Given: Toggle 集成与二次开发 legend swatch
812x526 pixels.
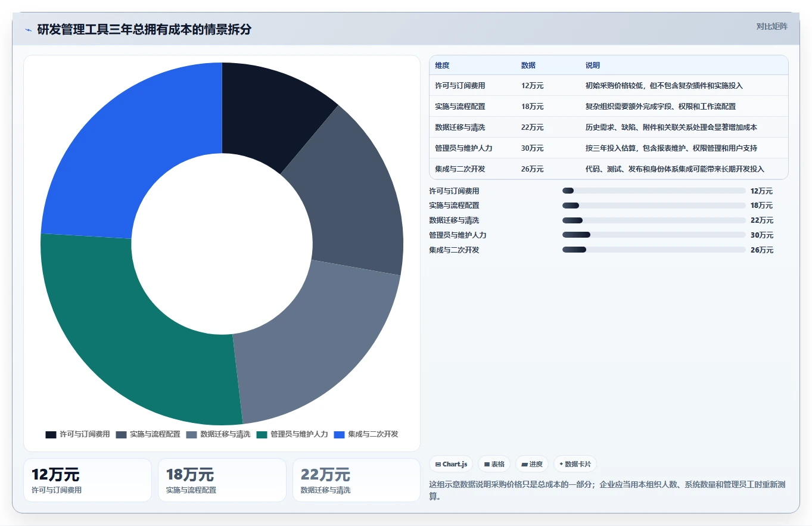Looking at the screenshot, I should (x=340, y=434).
